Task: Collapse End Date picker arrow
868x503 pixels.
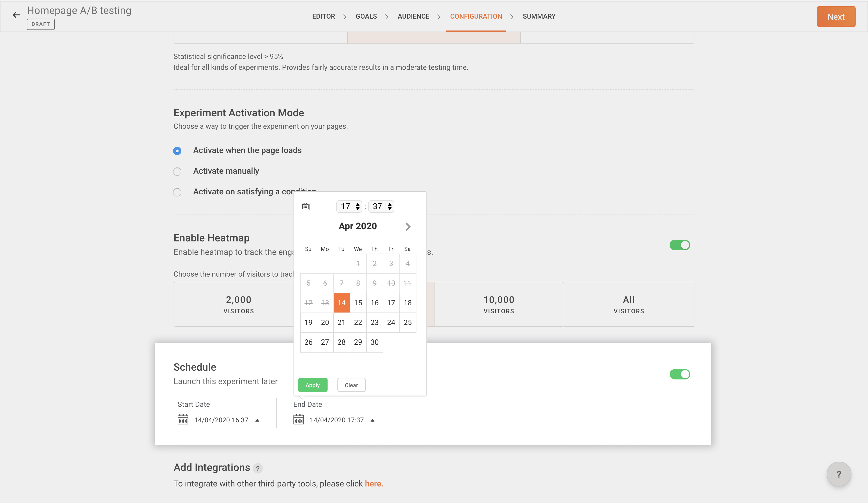Action: coord(372,420)
